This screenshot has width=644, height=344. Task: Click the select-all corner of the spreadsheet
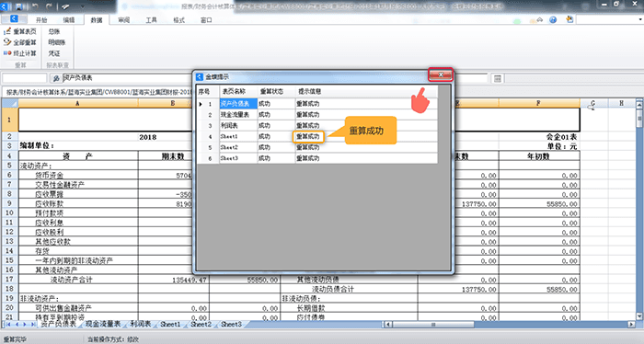[x=10, y=103]
